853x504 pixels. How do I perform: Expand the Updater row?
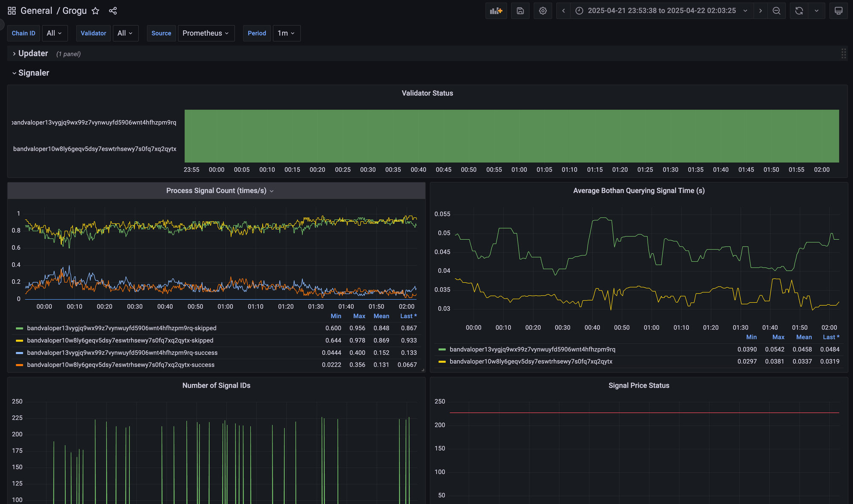click(33, 53)
